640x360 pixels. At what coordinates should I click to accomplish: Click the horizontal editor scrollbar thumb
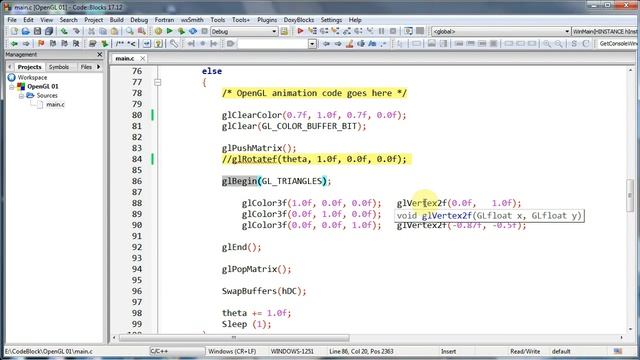pyautogui.click(x=233, y=338)
